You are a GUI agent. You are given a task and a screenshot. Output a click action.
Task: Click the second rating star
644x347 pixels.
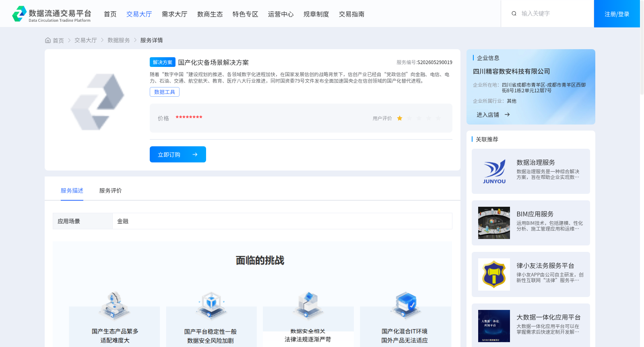coord(409,118)
